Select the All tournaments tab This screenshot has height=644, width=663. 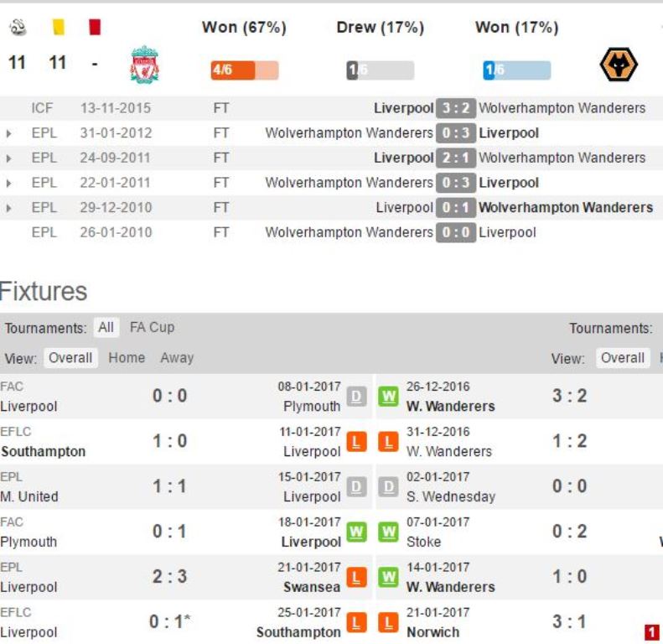click(x=106, y=328)
